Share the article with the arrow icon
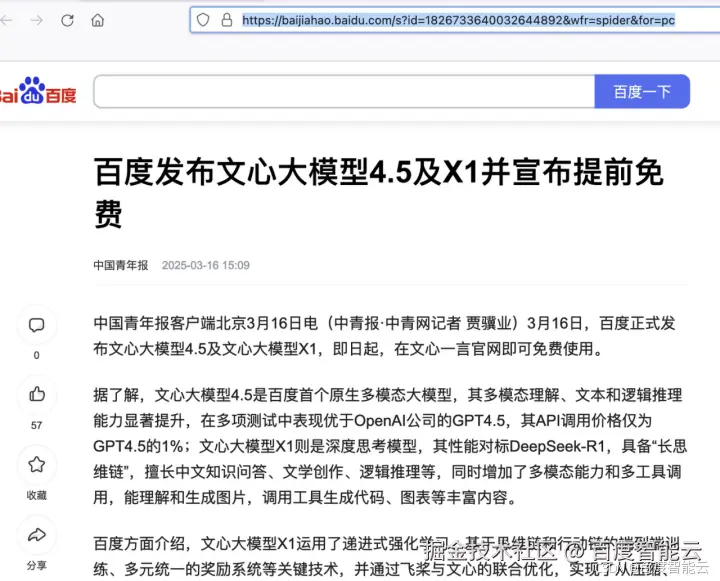 37,535
